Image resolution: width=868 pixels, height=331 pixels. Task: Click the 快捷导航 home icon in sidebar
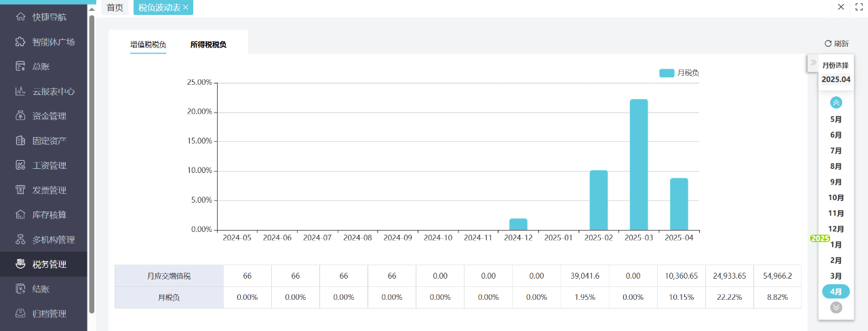[x=20, y=17]
